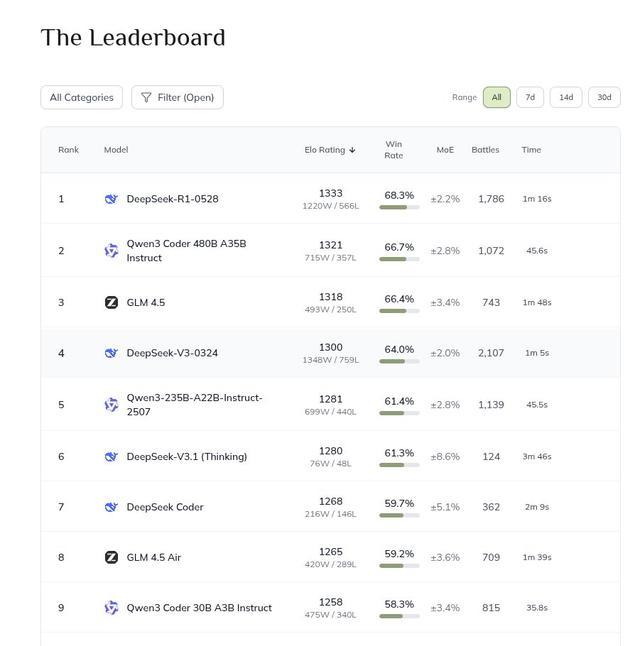Image resolution: width=640 pixels, height=646 pixels.
Task: Select the All range option
Action: 496,97
